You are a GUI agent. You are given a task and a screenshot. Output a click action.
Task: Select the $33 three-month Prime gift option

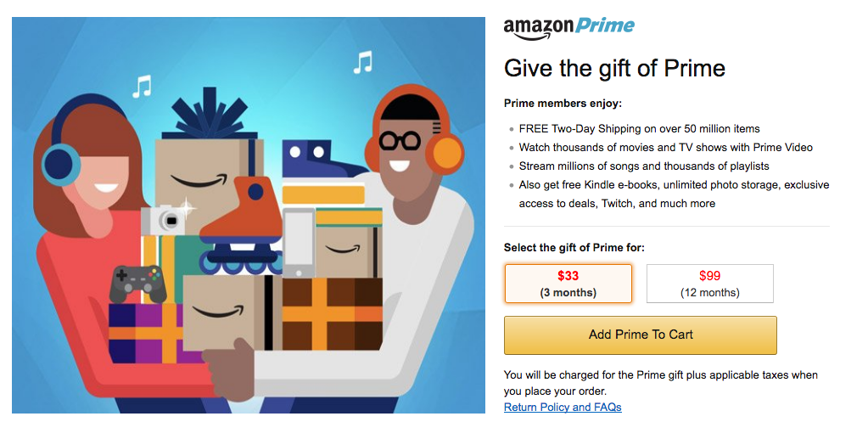point(568,284)
